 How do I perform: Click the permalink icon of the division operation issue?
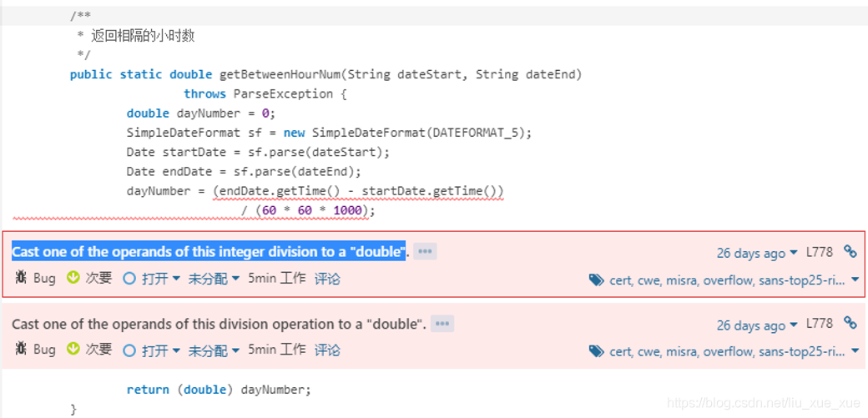click(x=850, y=323)
